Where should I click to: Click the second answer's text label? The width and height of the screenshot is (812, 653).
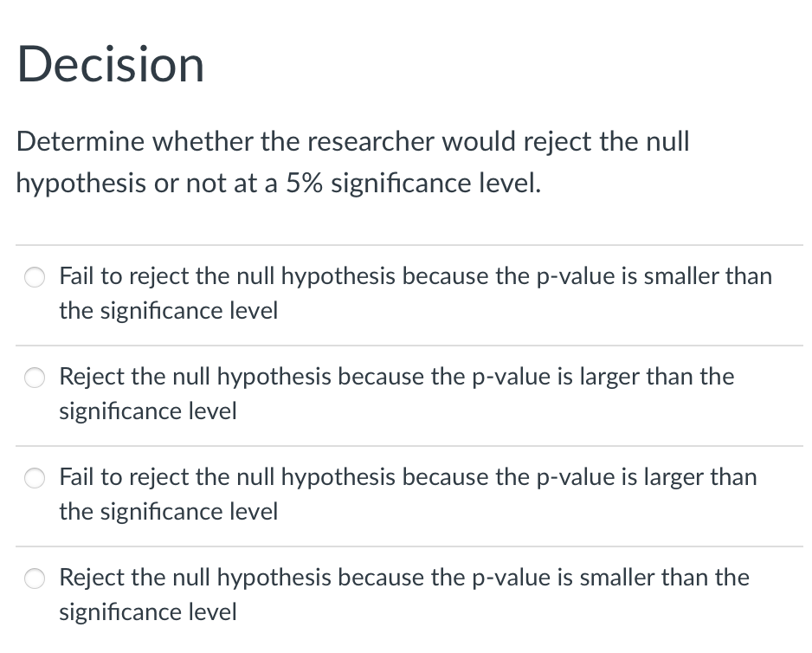(396, 393)
